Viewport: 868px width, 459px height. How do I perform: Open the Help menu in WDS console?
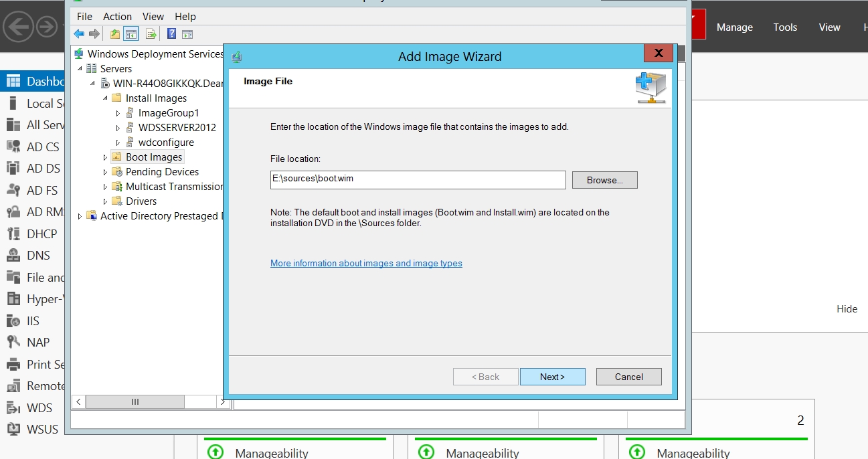coord(185,16)
